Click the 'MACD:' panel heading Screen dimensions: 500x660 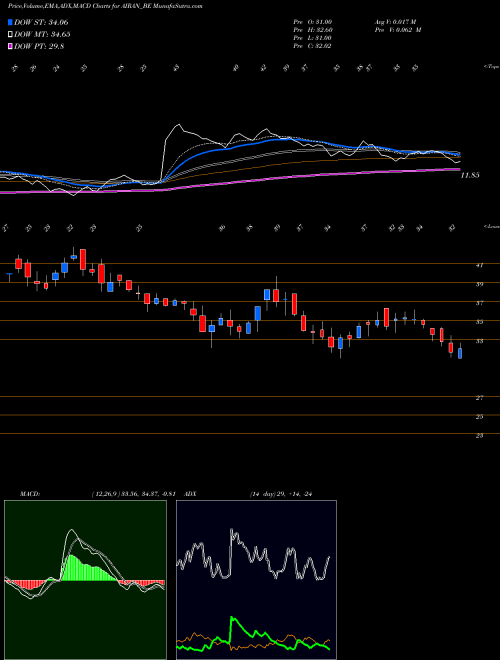tap(30, 493)
